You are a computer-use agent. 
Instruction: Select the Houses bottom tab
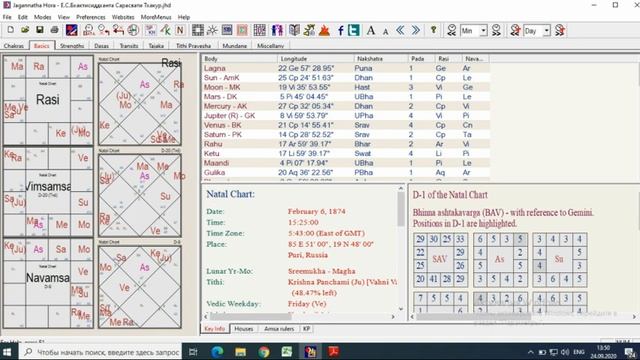(244, 329)
